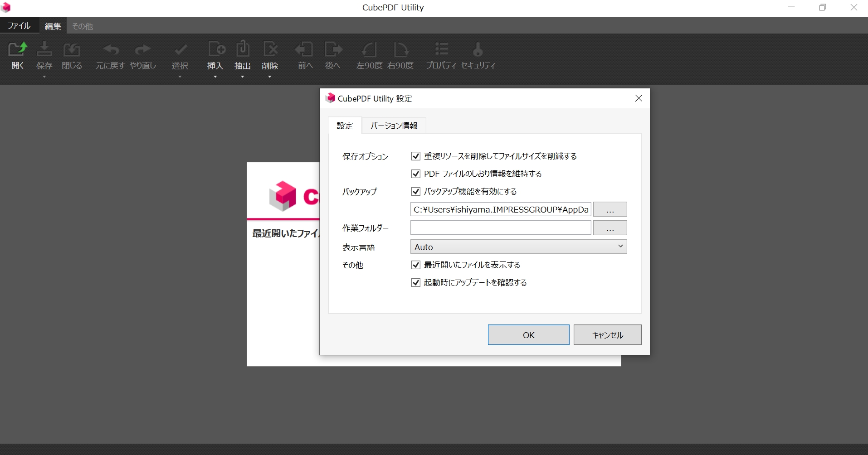868x455 pixels.
Task: Click the Move back (後へ) icon
Action: (333, 49)
